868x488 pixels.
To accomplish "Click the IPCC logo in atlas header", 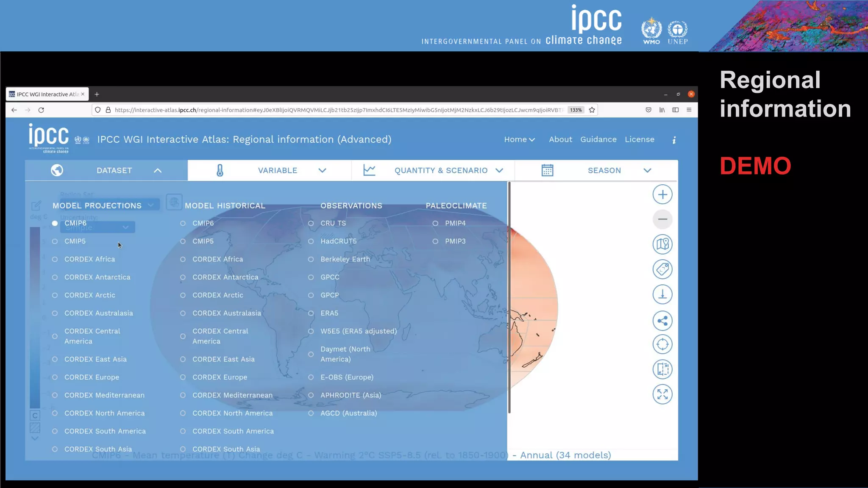I will point(49,138).
